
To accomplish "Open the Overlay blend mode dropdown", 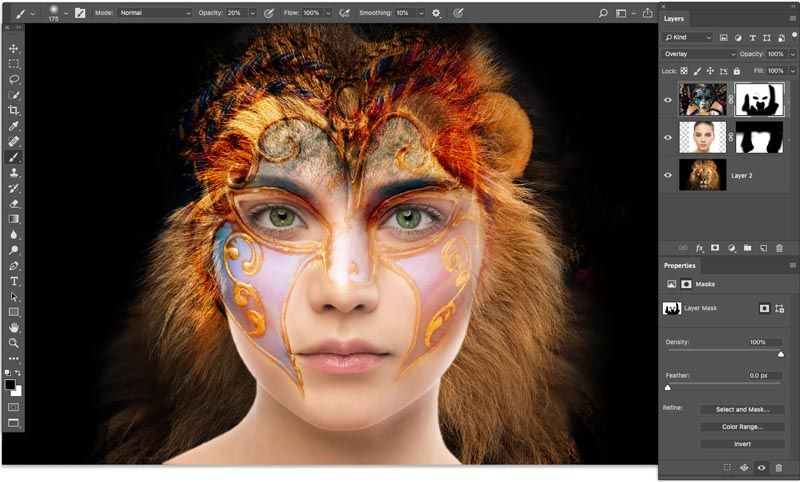I will [699, 54].
